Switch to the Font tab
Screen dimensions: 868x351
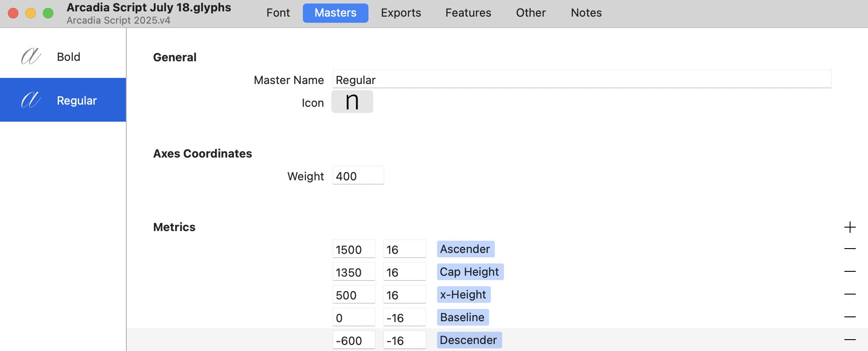[278, 13]
